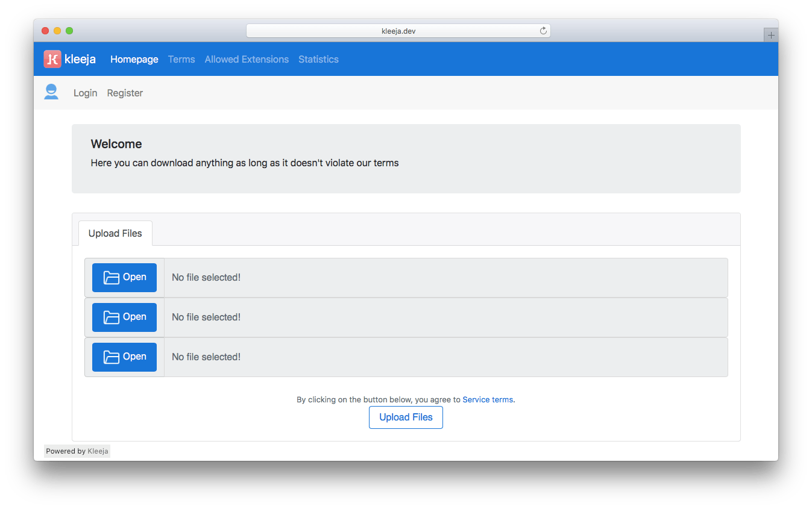812x509 pixels.
Task: Navigate to the Homepage menu item
Action: point(134,59)
